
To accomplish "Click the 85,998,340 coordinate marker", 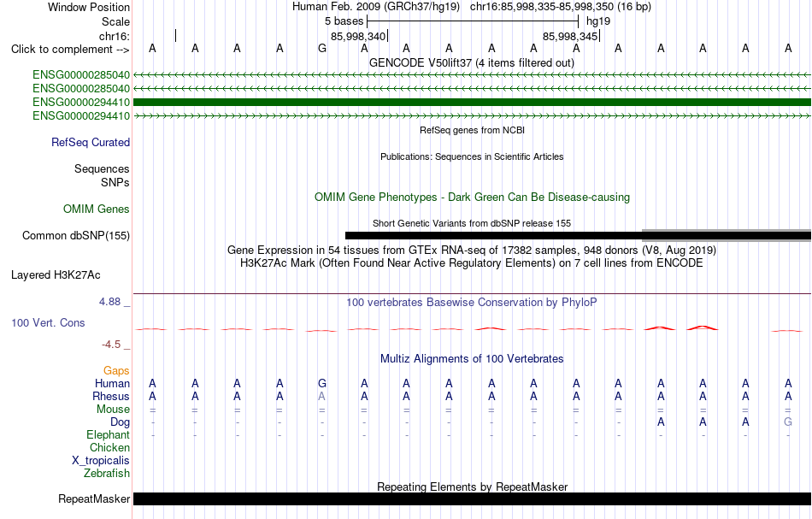I will point(358,36).
